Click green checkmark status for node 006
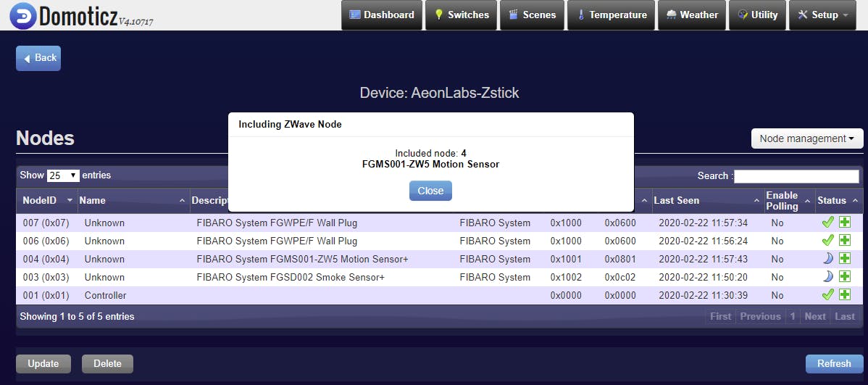 point(828,241)
